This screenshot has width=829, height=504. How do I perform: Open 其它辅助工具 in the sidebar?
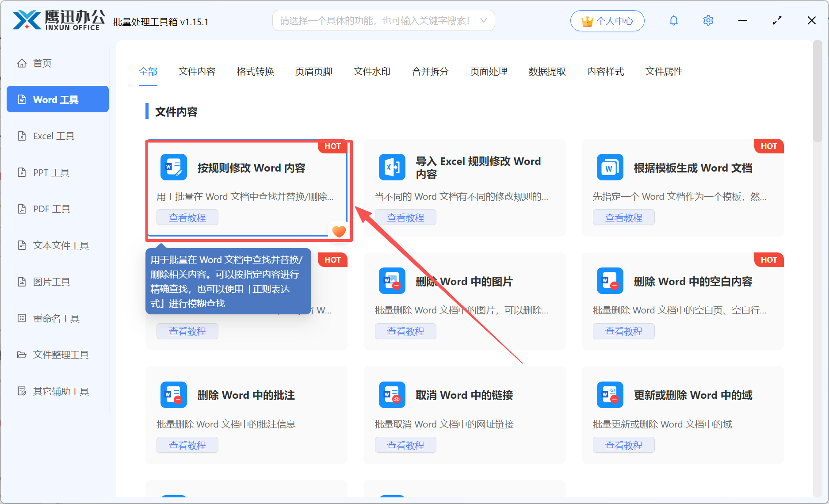57,391
